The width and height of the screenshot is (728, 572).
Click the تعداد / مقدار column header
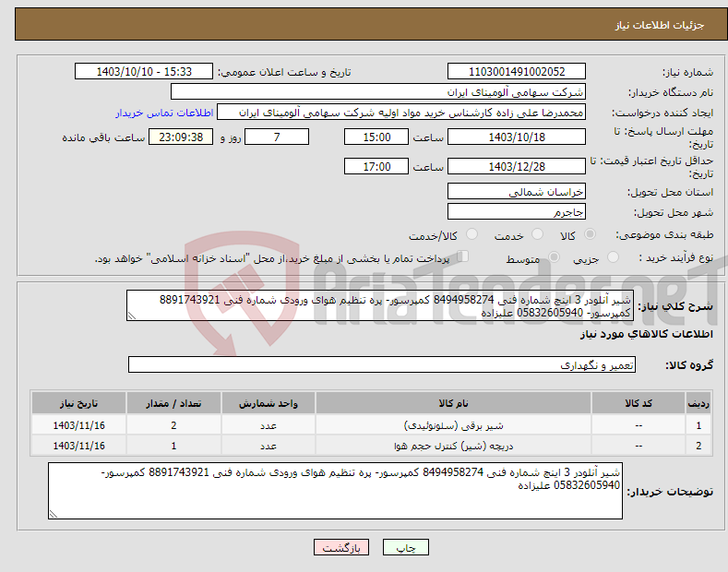(x=173, y=403)
